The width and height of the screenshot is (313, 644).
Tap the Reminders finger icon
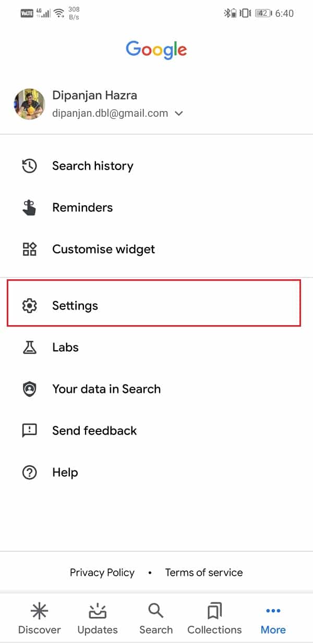click(29, 207)
